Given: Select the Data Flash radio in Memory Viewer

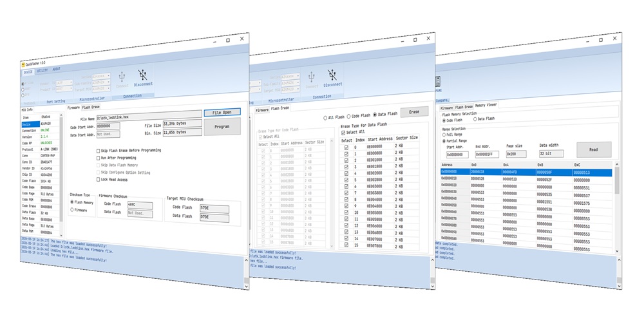Looking at the screenshot, I should [475, 119].
